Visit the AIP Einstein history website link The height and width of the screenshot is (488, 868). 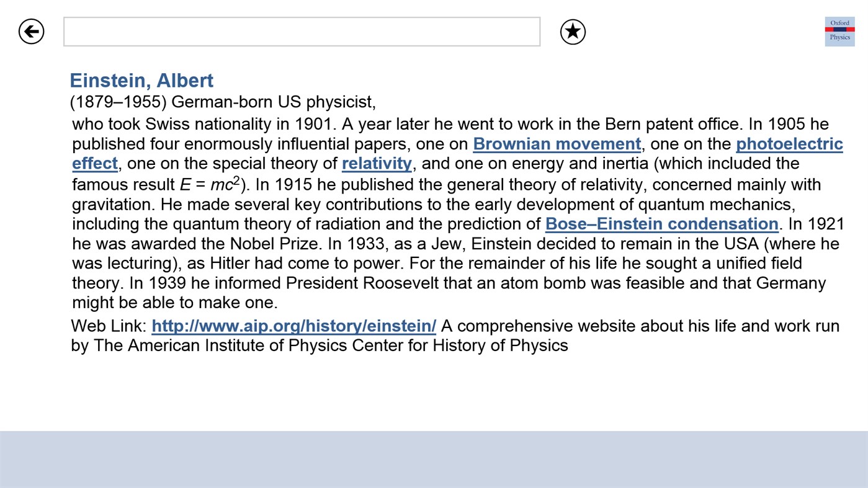pos(294,326)
